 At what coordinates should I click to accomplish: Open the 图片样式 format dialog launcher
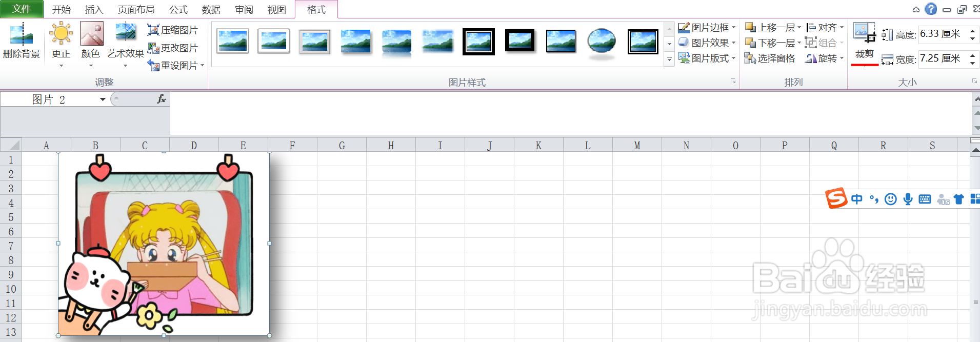733,82
